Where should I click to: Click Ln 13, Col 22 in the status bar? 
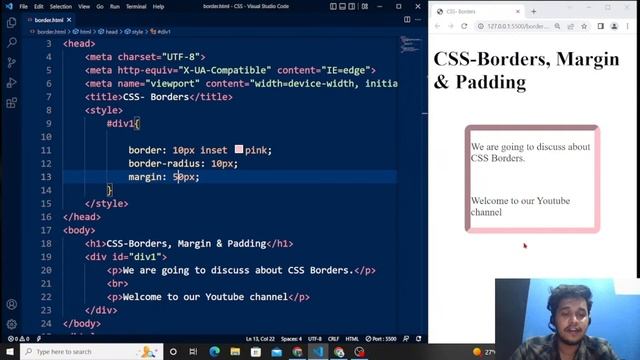point(260,339)
